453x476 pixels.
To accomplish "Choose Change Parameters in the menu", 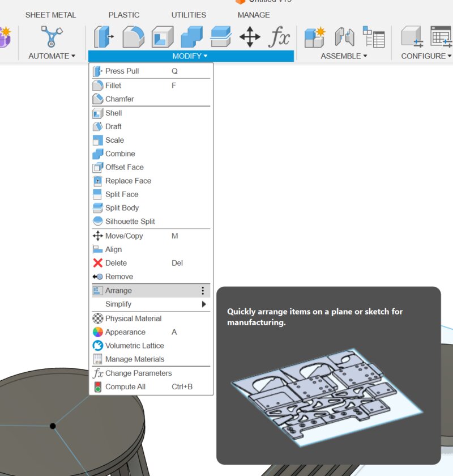I will [x=151, y=373].
